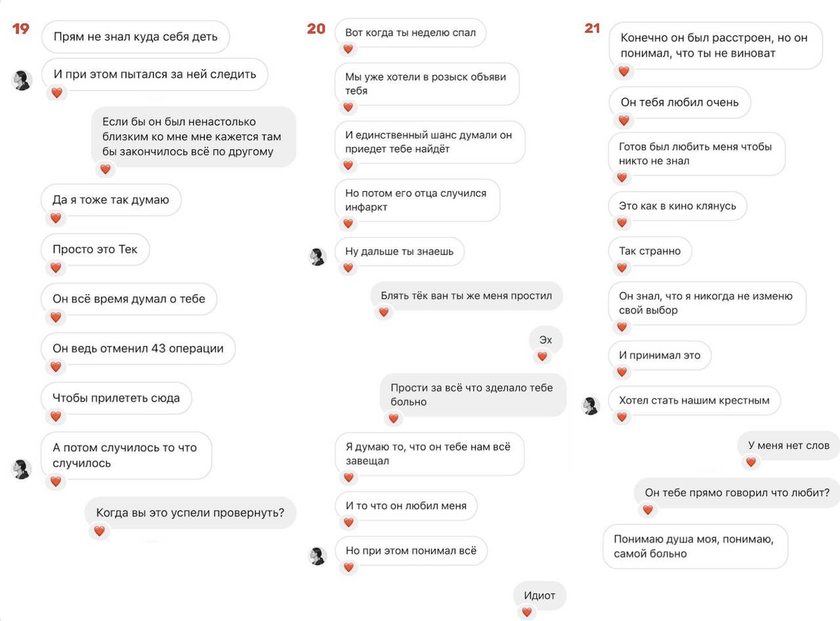Open avatar next to 'И при этом пытался за ней следить'
Image resolution: width=840 pixels, height=621 pixels.
(22, 80)
